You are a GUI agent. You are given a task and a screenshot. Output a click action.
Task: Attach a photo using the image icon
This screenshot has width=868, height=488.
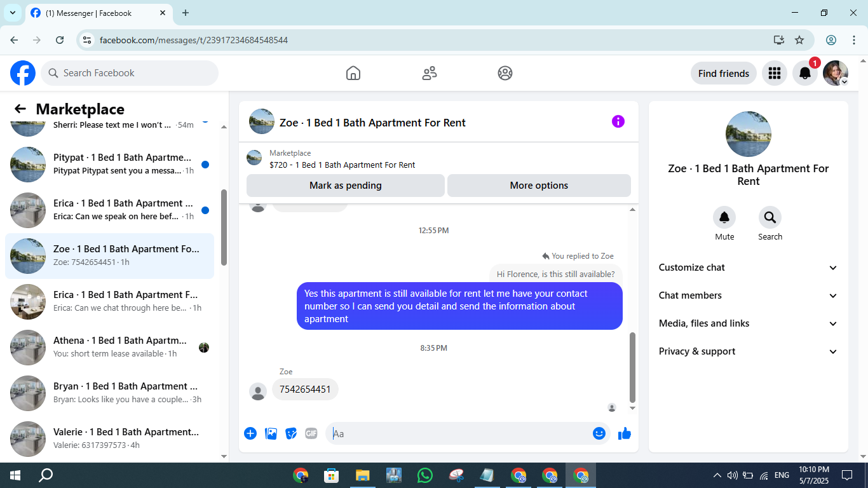point(271,433)
